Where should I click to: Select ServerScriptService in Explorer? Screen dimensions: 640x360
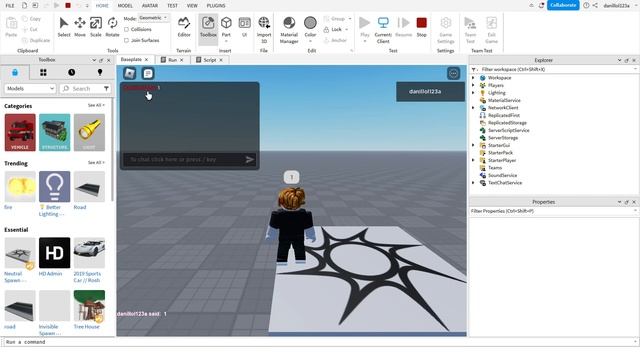click(x=509, y=130)
